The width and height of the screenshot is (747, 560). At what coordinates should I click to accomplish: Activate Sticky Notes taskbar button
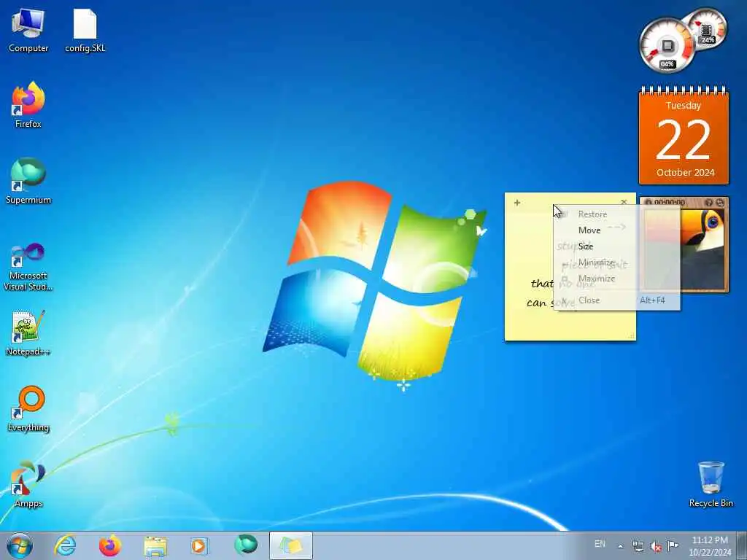(x=291, y=545)
